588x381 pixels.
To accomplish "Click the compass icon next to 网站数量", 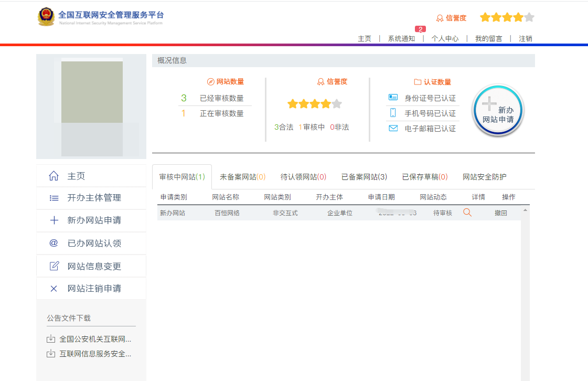I will (210, 82).
